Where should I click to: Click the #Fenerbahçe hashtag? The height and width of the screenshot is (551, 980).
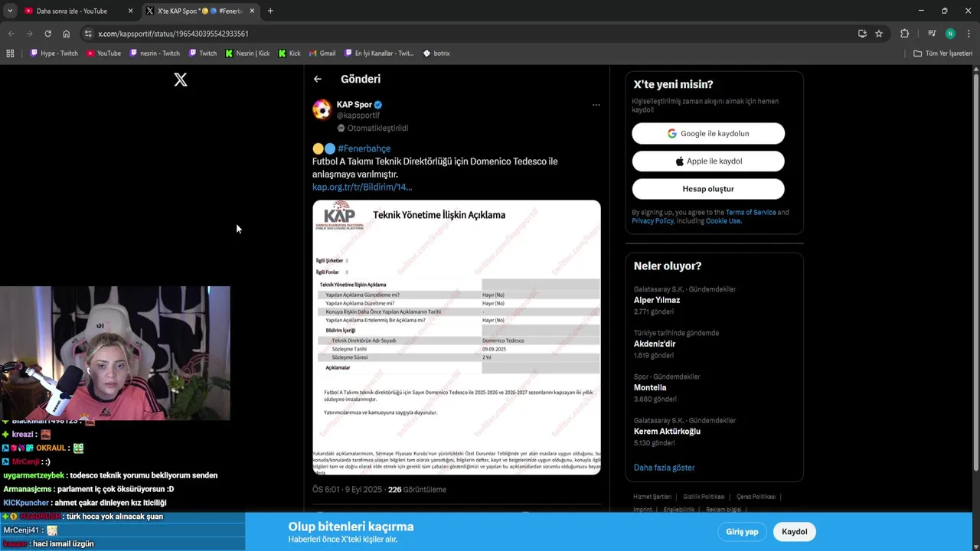point(364,148)
